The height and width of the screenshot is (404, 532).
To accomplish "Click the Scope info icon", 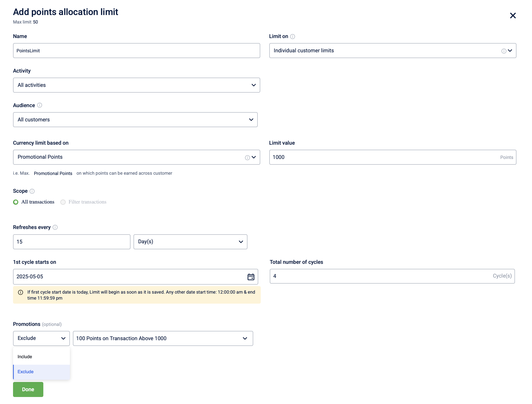I will (32, 191).
